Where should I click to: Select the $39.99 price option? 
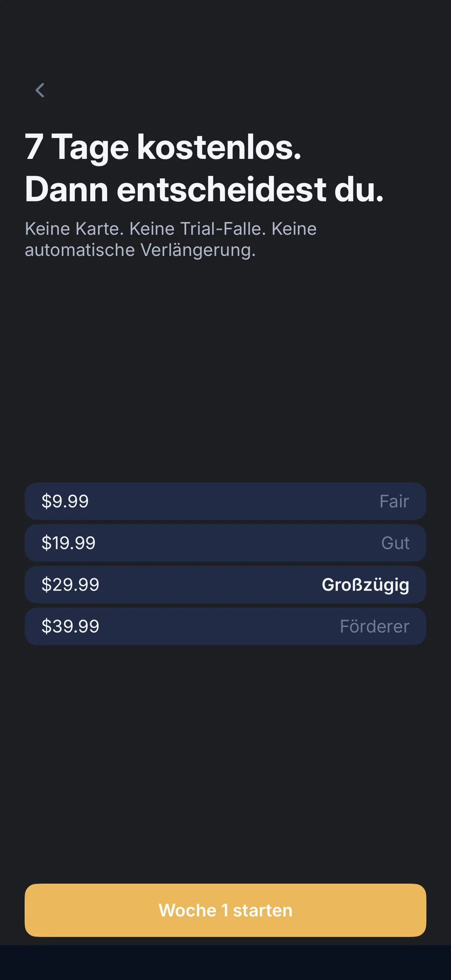pos(225,626)
